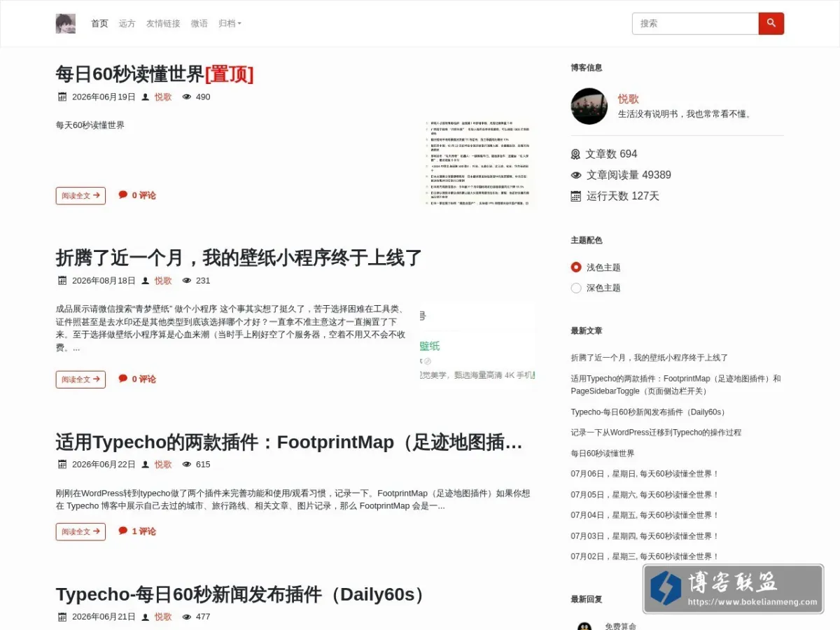The width and height of the screenshot is (840, 630).
Task: Click the calendar icon beside 2026年06月22日
Action: click(62, 464)
